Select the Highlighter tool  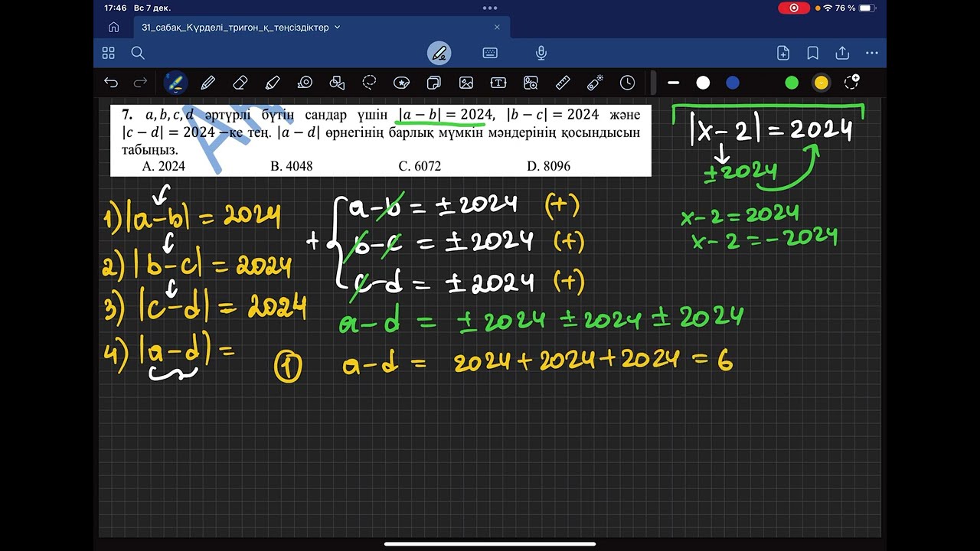[273, 83]
